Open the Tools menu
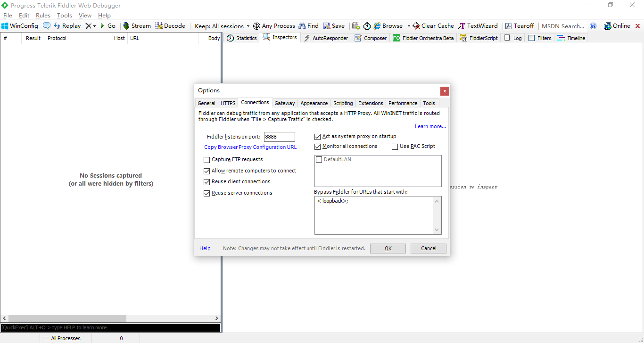 65,16
